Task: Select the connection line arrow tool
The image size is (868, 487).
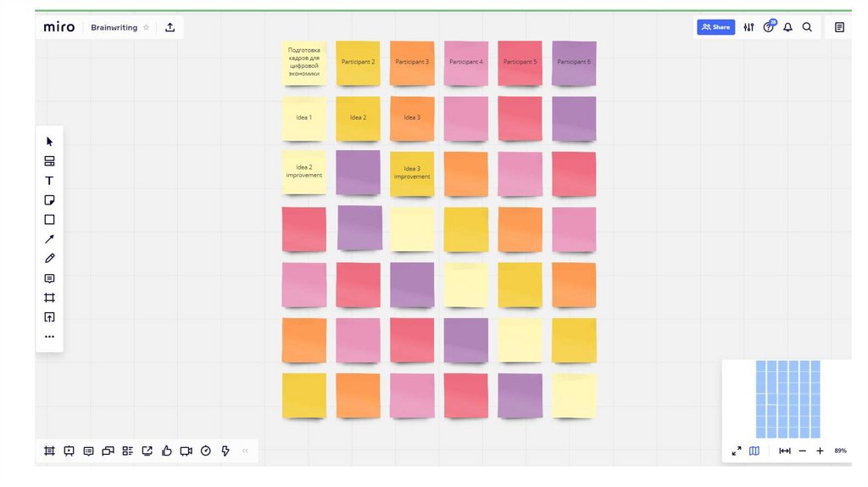Action: pos(49,239)
